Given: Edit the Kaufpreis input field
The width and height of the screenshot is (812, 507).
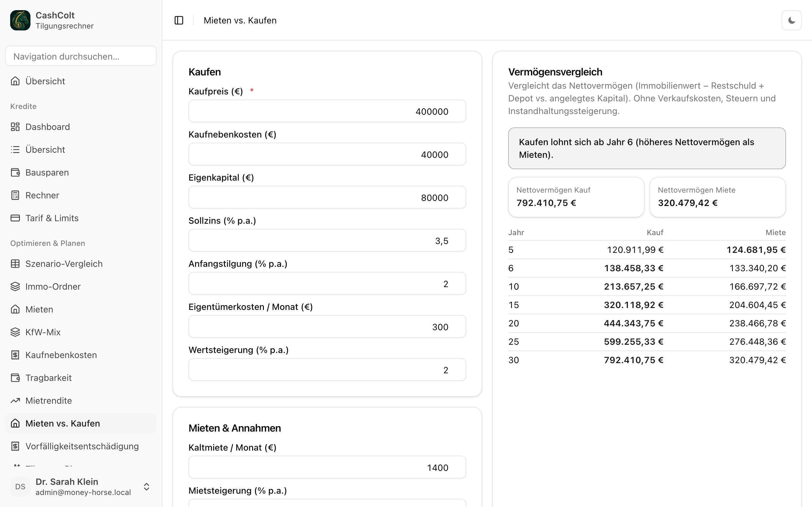Looking at the screenshot, I should click(x=327, y=111).
